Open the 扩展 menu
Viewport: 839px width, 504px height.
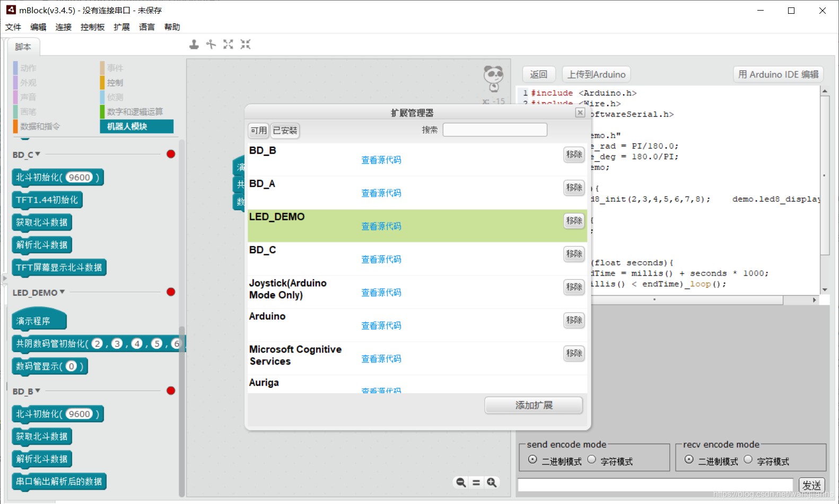(121, 27)
